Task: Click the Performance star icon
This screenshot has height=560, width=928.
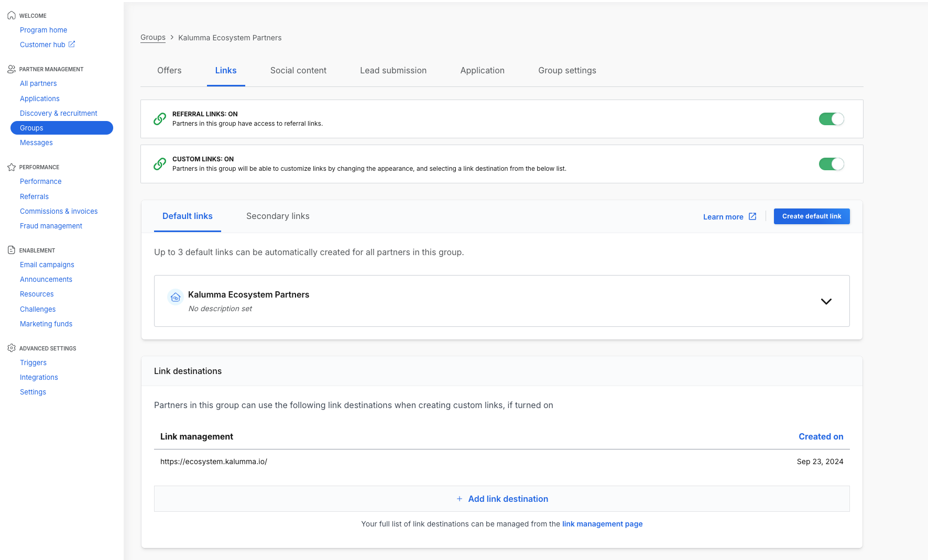Action: [x=12, y=167]
